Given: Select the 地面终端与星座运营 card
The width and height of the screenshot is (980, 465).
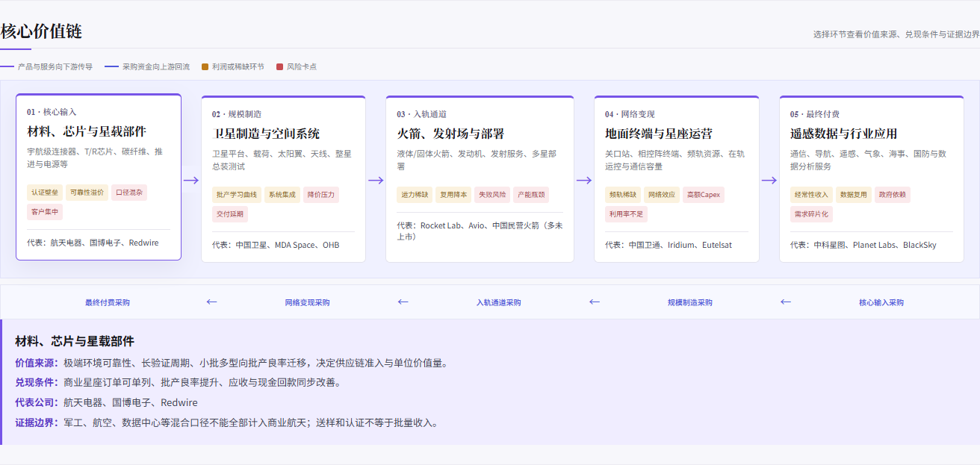Looking at the screenshot, I should click(x=677, y=179).
